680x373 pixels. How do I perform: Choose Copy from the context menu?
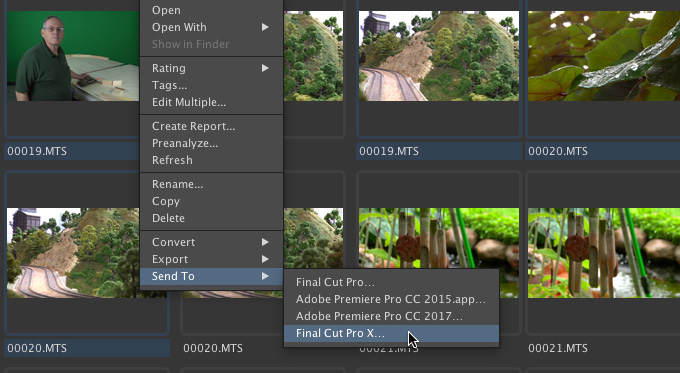pyautogui.click(x=211, y=201)
